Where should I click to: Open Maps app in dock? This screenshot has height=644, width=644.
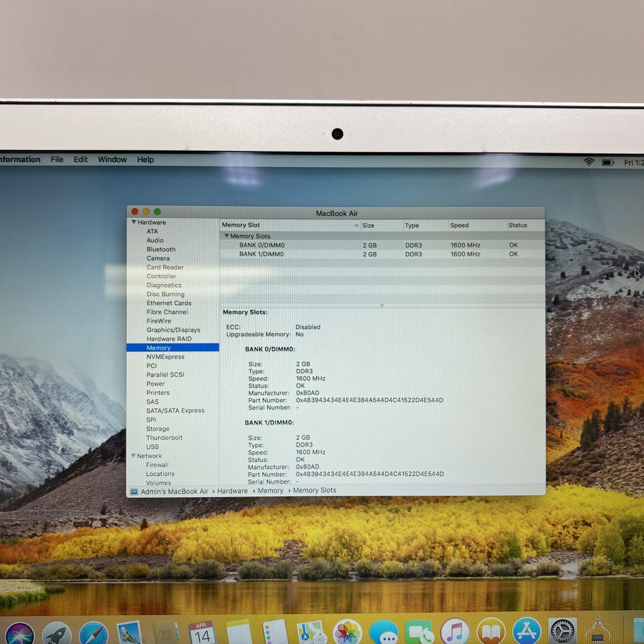click(311, 633)
